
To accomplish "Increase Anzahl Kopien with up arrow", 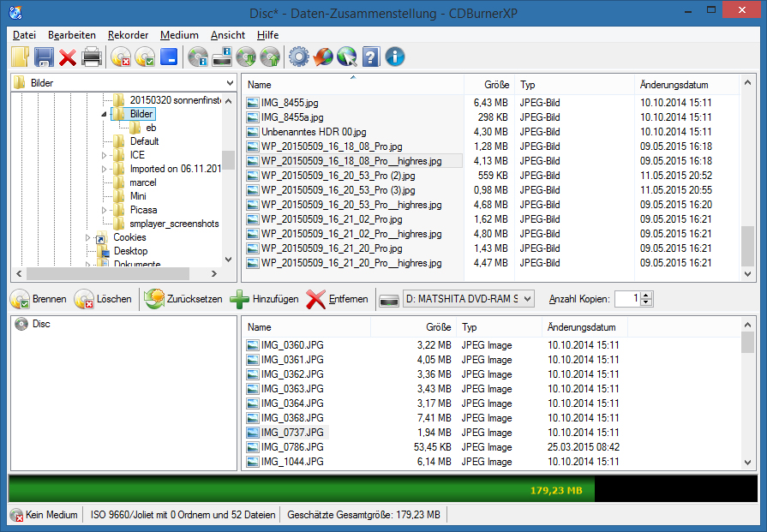I will tap(646, 295).
